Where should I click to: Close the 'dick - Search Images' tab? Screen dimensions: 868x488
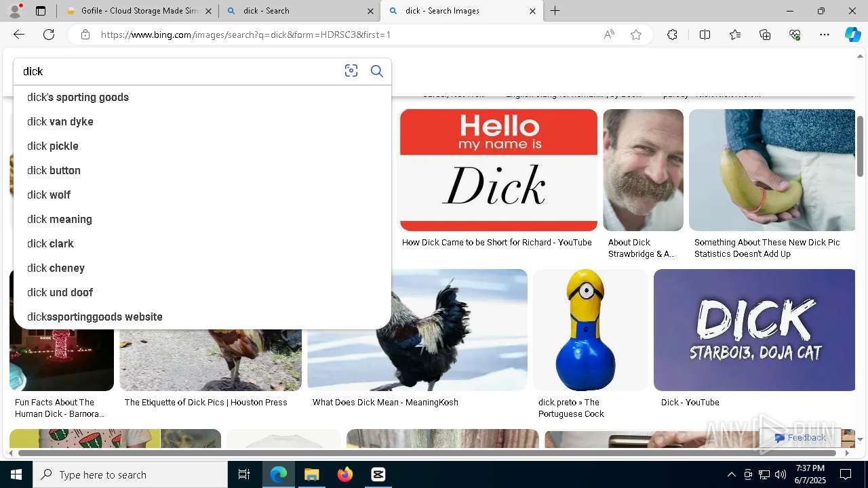click(x=532, y=11)
